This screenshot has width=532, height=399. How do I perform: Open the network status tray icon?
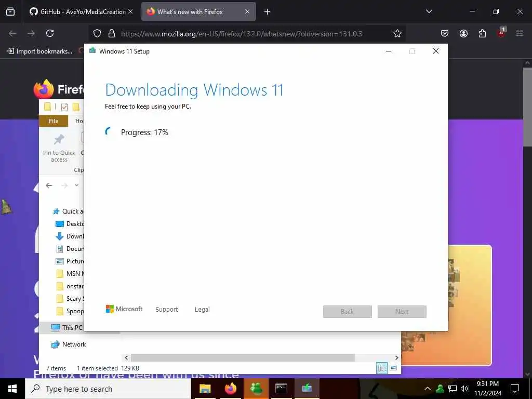(453, 389)
